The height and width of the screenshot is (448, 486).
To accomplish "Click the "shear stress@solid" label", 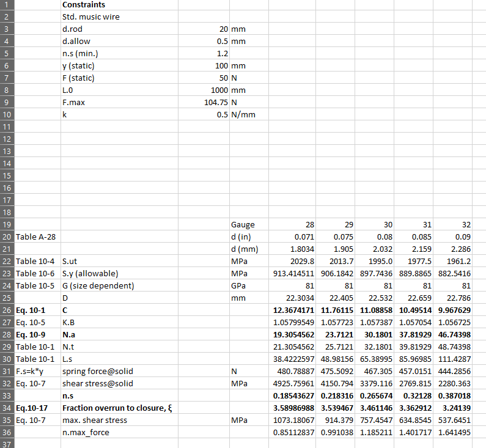I will (119, 384).
